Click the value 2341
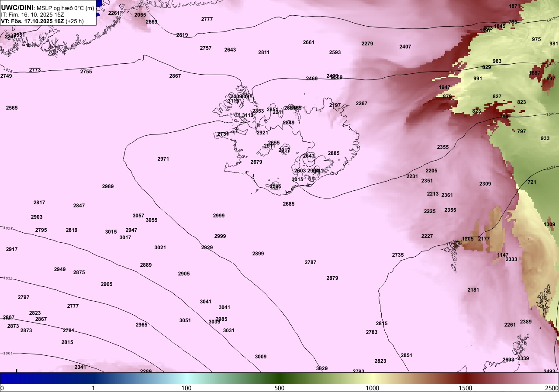The image size is (559, 392). (x=80, y=367)
